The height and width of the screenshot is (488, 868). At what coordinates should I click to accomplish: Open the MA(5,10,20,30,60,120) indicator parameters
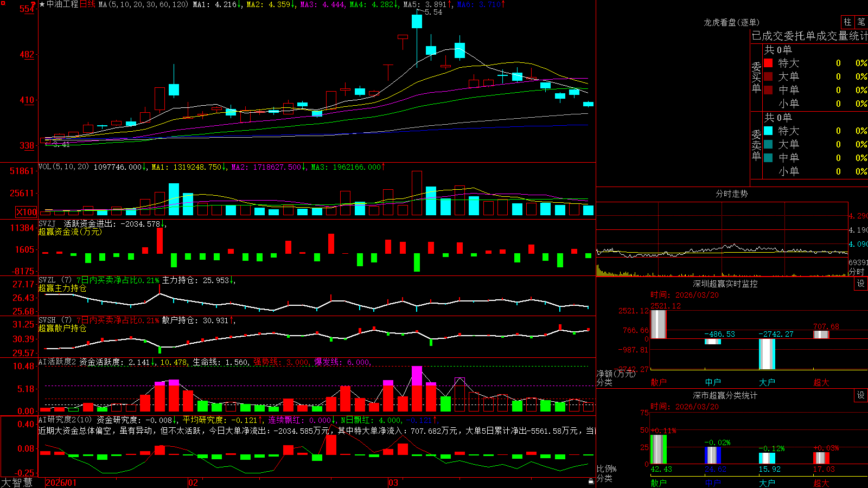pyautogui.click(x=144, y=4)
